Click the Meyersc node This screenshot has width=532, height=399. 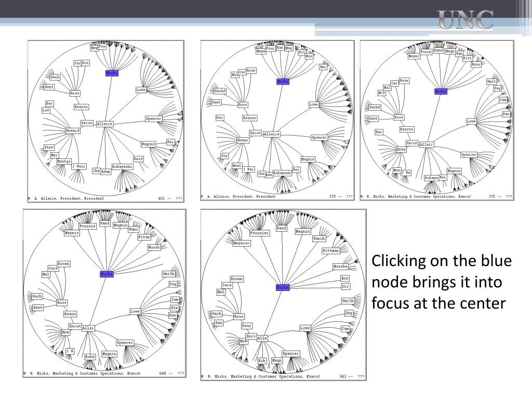(x=242, y=243)
